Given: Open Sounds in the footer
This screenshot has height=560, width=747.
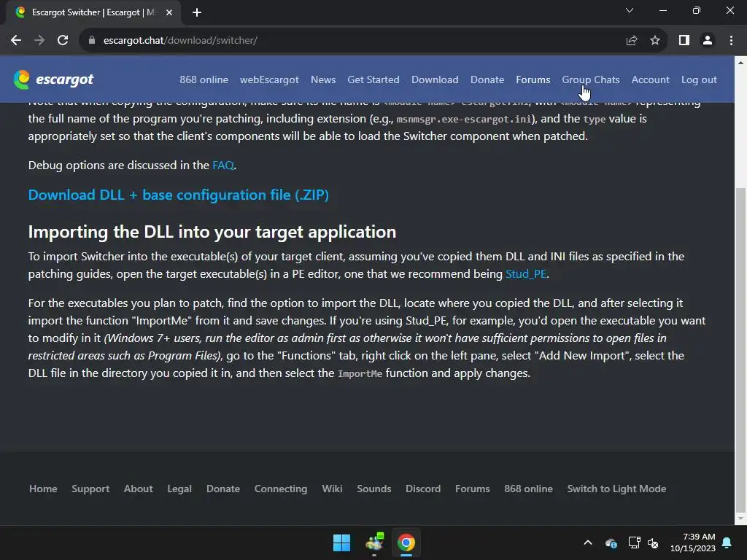Looking at the screenshot, I should coord(374,489).
